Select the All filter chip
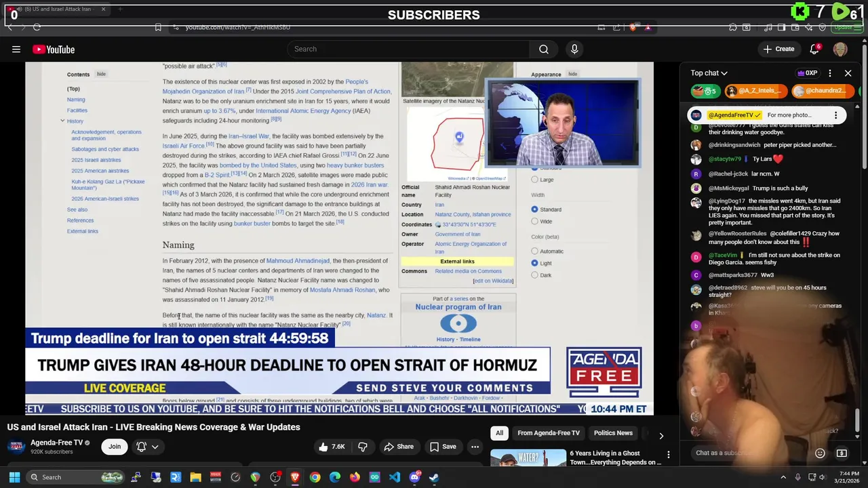868x488 pixels. pyautogui.click(x=499, y=433)
